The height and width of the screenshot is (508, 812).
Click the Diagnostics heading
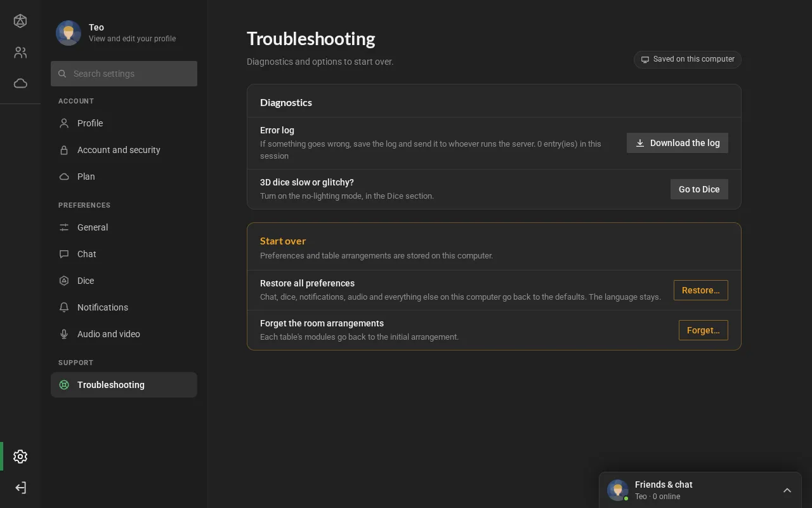(286, 102)
